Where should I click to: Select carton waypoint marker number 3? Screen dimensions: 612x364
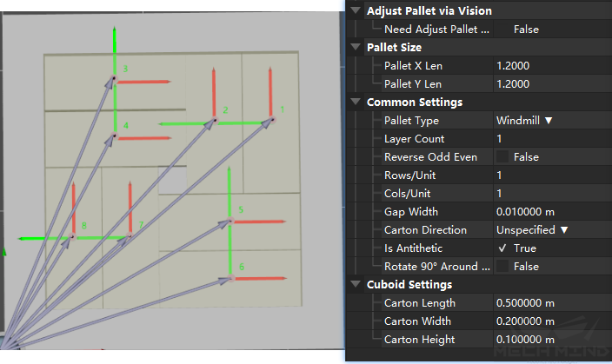114,79
